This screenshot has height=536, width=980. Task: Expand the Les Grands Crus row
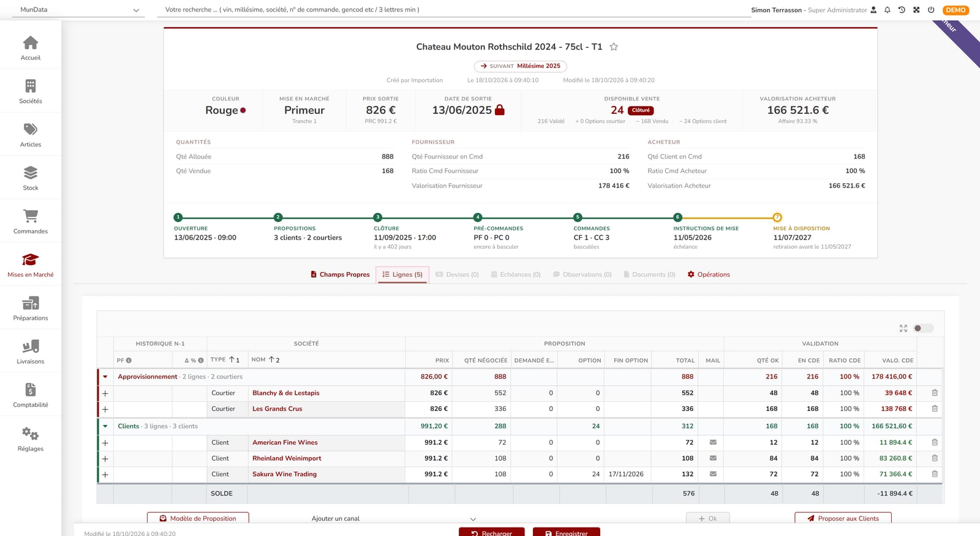pyautogui.click(x=105, y=409)
